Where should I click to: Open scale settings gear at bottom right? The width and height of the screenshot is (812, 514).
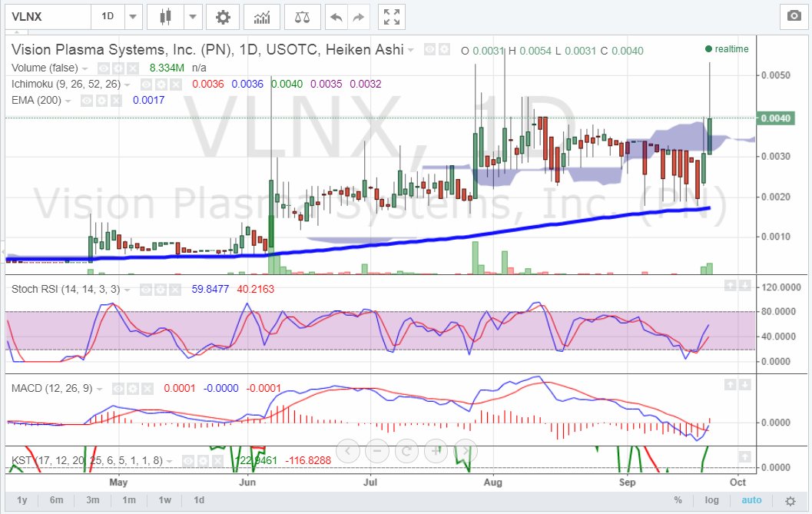click(790, 501)
